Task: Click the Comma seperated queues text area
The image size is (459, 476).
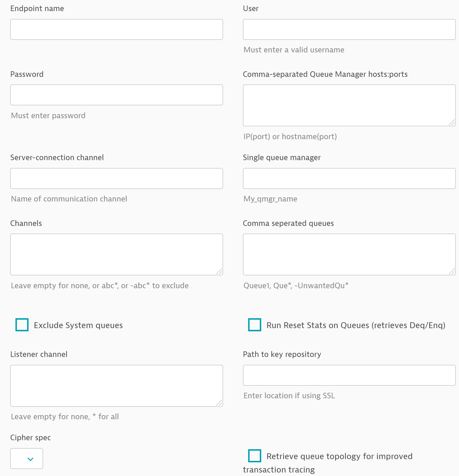Action: pos(349,254)
